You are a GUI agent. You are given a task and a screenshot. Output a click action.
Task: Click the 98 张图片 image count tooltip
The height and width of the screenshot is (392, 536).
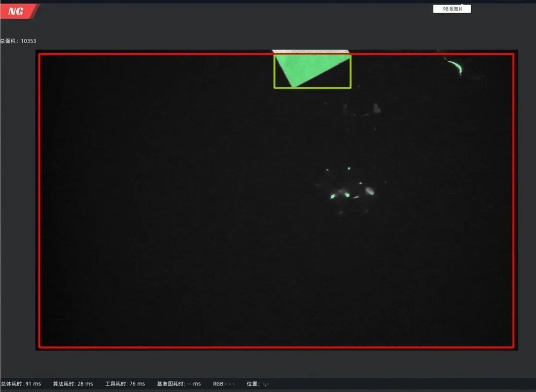pyautogui.click(x=452, y=9)
